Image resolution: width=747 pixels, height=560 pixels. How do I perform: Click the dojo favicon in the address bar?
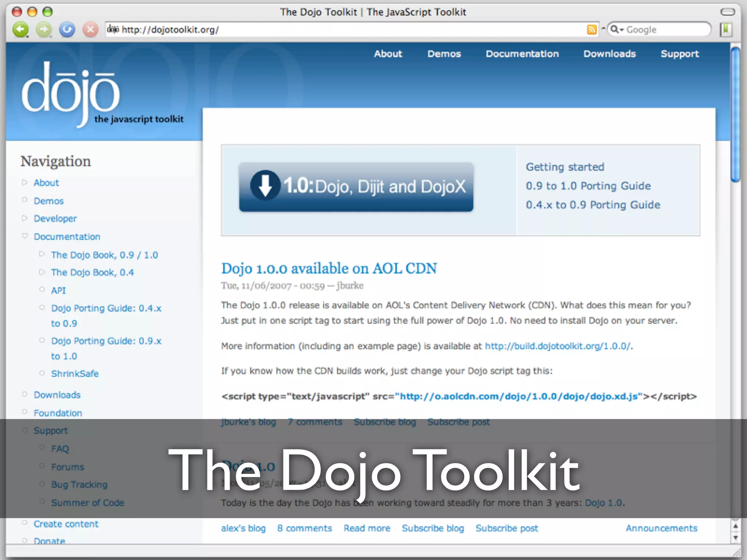pyautogui.click(x=113, y=29)
